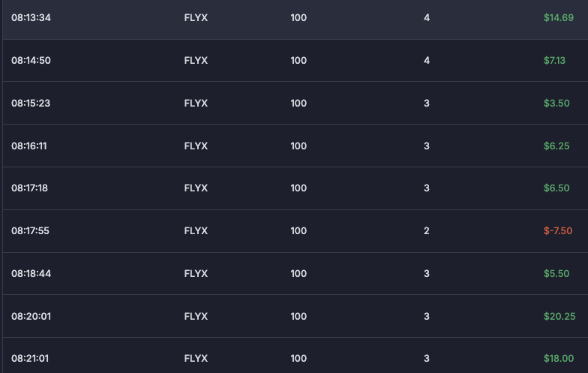Click the $6.50 profit value
Viewport: 588px width, 373px height.
tap(556, 188)
